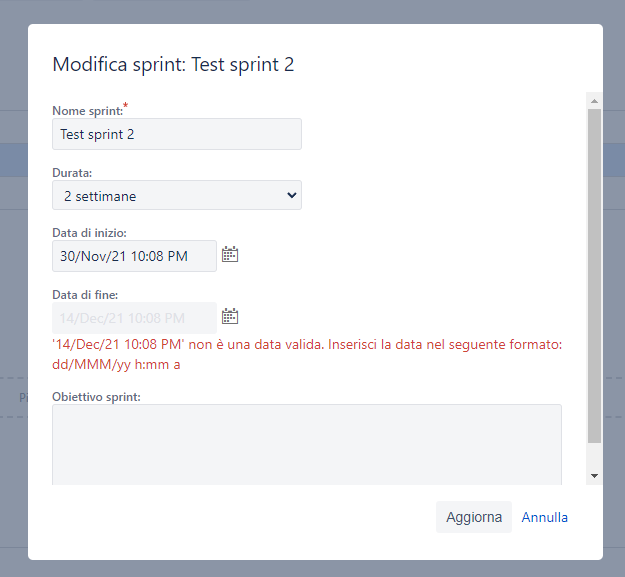Click the Aggiorna button

coord(474,517)
